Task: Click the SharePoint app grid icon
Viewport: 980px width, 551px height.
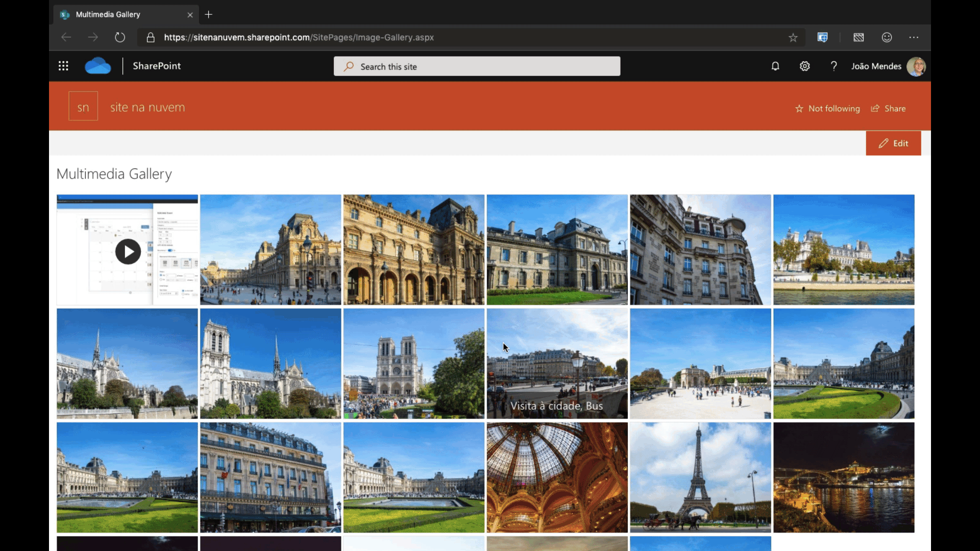Action: click(63, 66)
